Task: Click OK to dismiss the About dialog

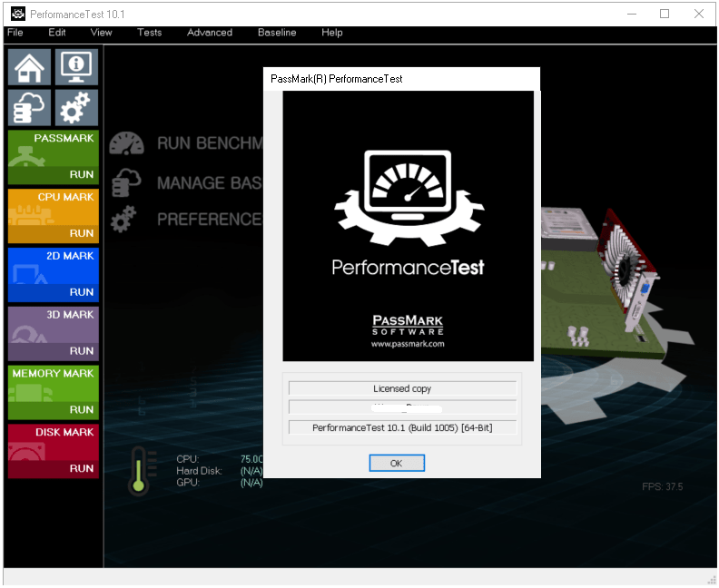Action: (397, 463)
